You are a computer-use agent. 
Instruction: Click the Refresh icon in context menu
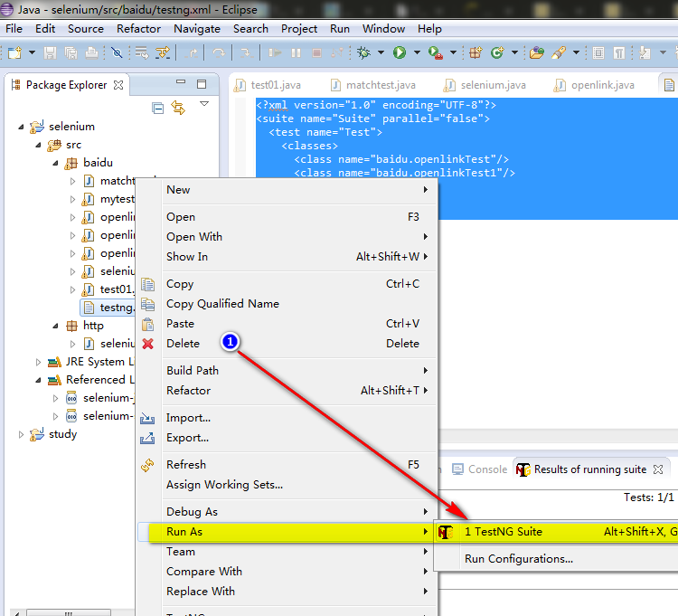click(x=148, y=465)
